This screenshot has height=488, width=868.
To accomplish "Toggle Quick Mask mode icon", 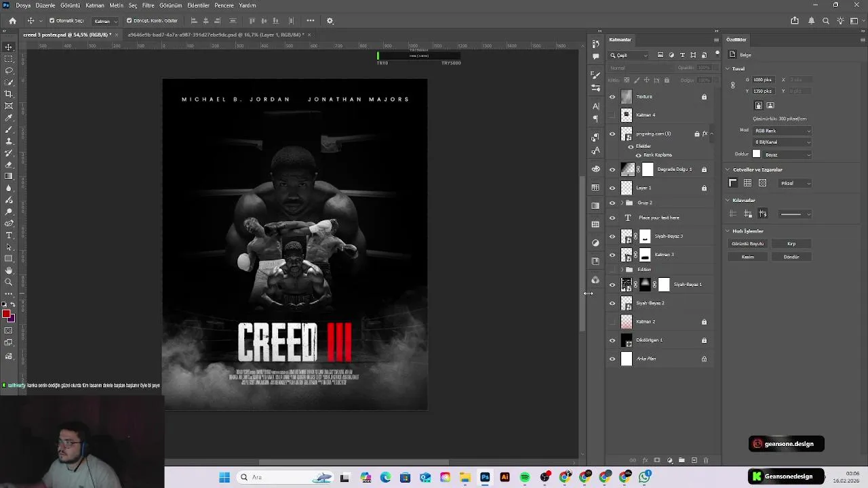I will click(9, 331).
